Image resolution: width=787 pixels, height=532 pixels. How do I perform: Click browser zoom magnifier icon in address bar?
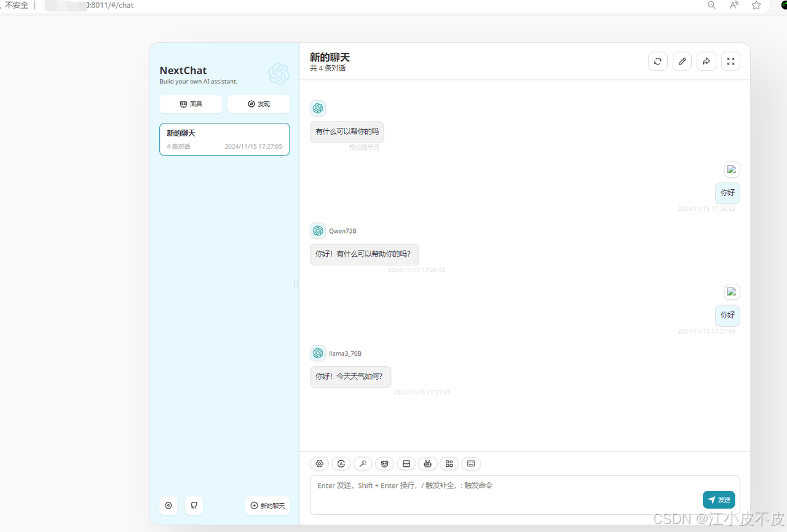[711, 5]
